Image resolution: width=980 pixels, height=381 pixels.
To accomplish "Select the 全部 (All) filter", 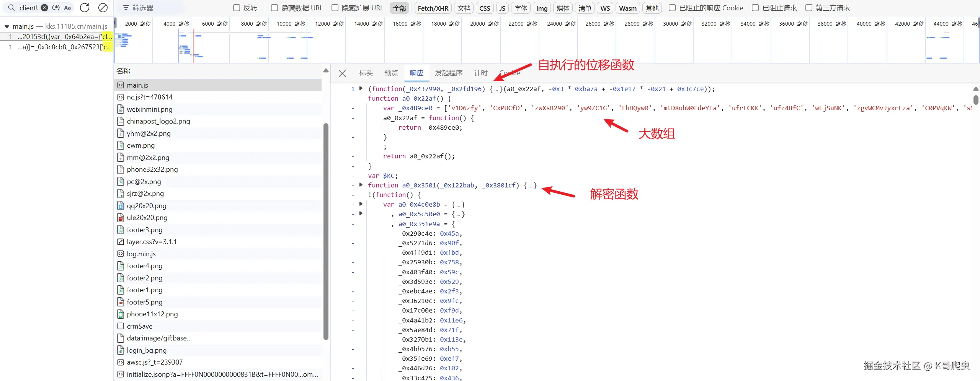I will [x=400, y=8].
